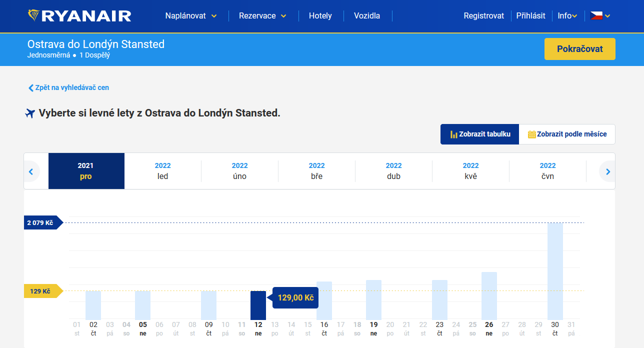Click the Ostrava do Londýn Stansted route title
Viewport: 644px width, 348px height.
click(x=96, y=44)
